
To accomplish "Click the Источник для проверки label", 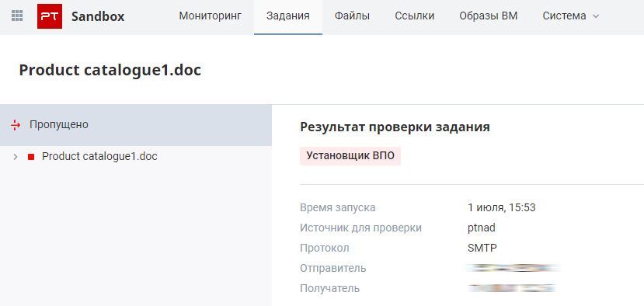I will pyautogui.click(x=361, y=228).
